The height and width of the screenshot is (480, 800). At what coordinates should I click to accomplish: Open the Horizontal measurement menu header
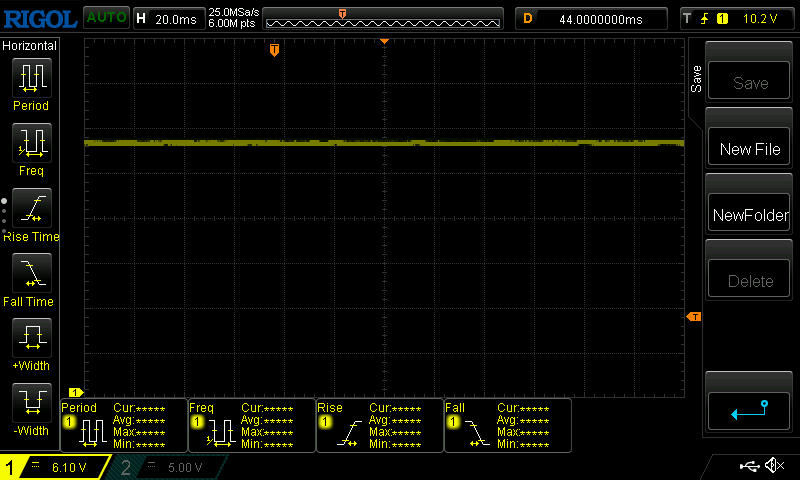coord(31,46)
